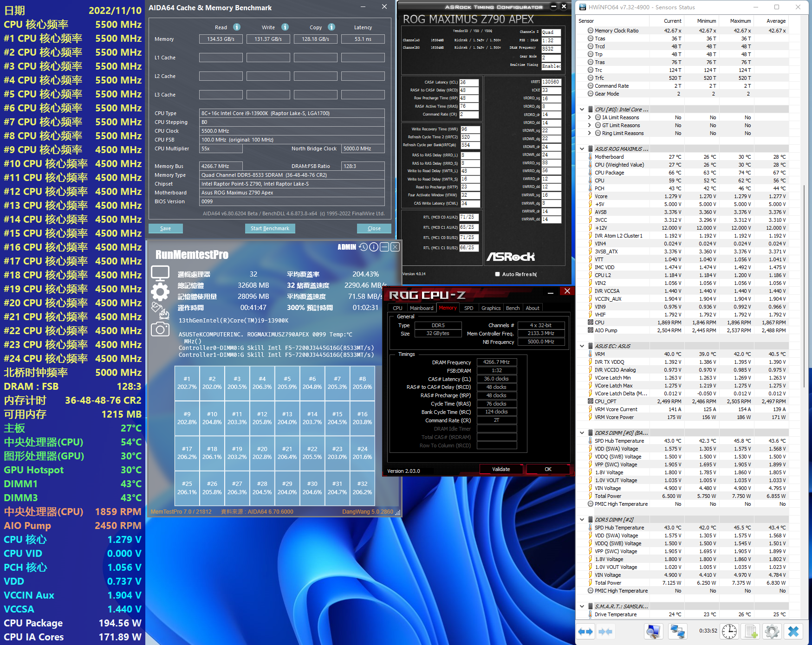Click CPU Package row in HWiNFO
This screenshot has width=812, height=645.
pos(687,173)
